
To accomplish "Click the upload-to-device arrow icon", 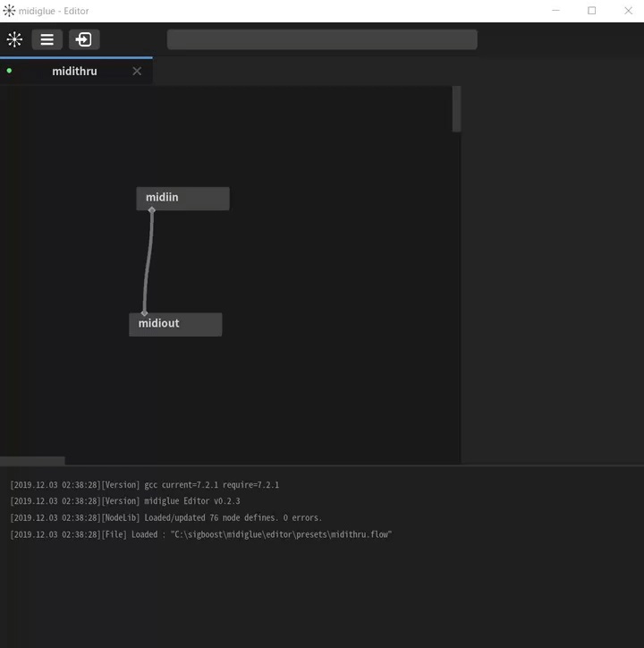I will (x=84, y=39).
